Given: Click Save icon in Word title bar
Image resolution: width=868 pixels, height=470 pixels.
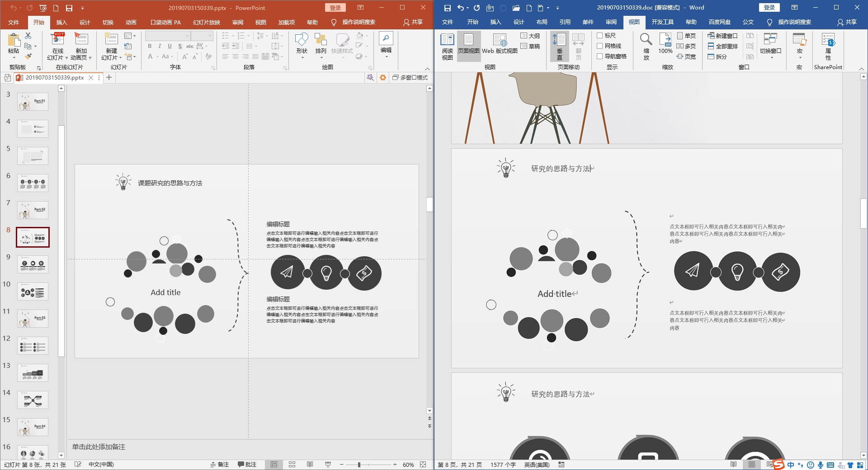Looking at the screenshot, I should 448,8.
